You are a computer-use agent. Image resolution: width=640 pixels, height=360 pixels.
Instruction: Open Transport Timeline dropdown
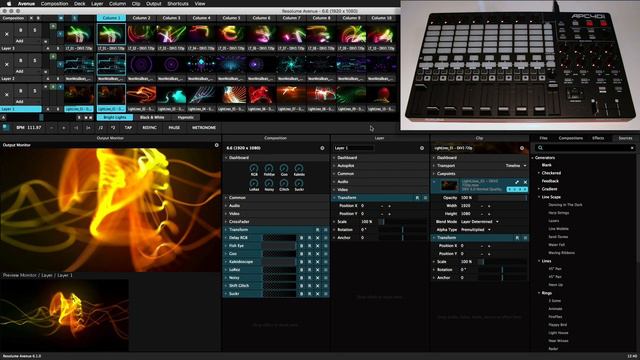(x=516, y=166)
